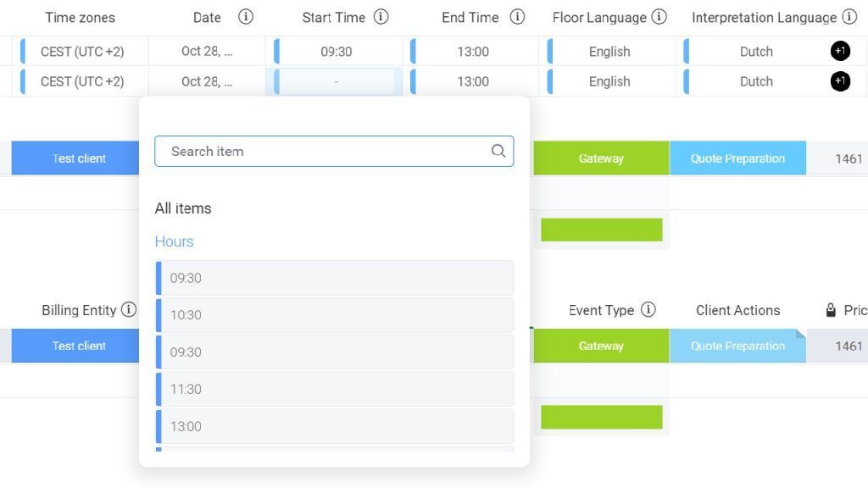Click the empty Start Time cell showing dash
Screen dimensions: 868x488
pyautogui.click(x=336, y=81)
